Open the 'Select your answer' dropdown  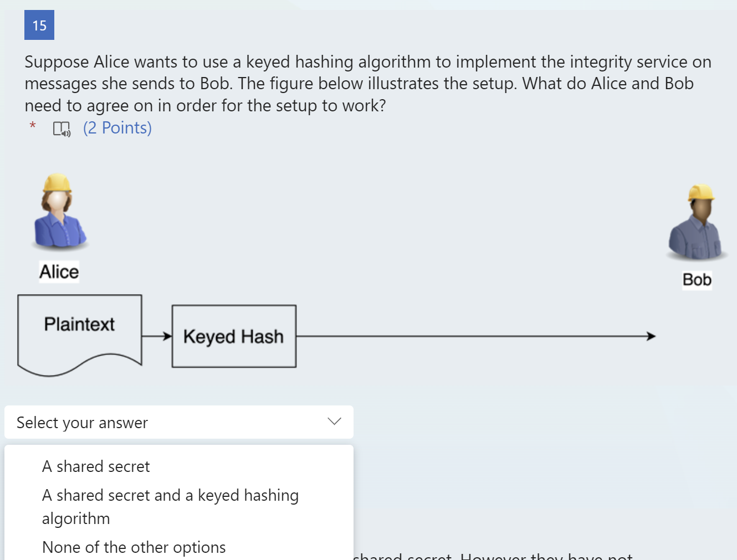(x=178, y=423)
